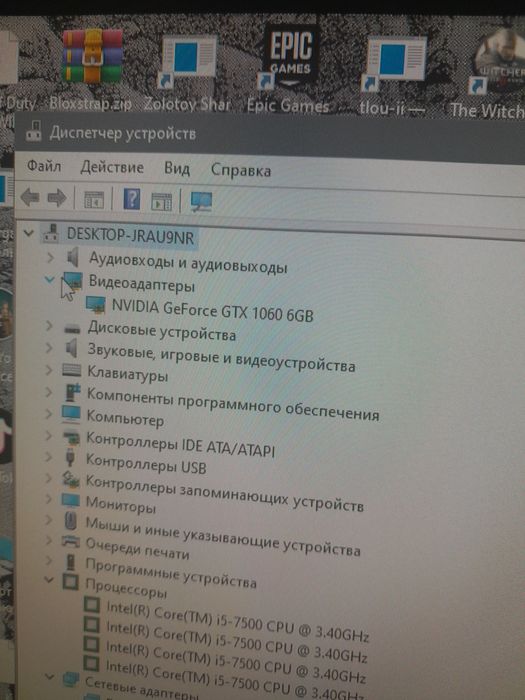Click the Device Manager title bar icon
Viewport: 525px width, 700px height.
pos(34,132)
